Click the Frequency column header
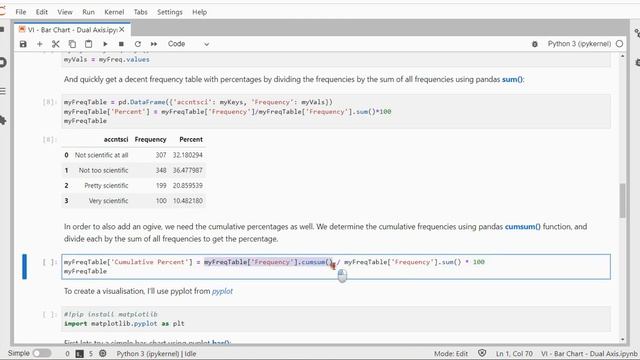 click(x=150, y=140)
